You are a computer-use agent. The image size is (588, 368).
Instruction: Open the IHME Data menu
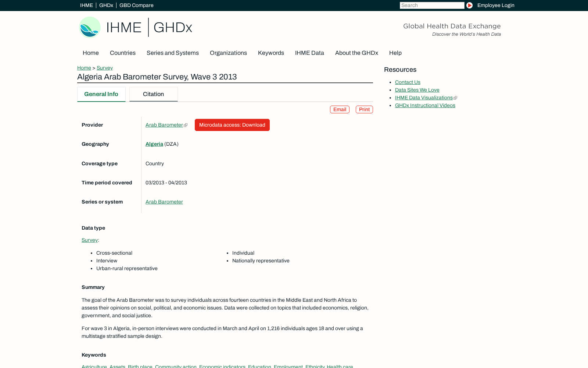309,53
